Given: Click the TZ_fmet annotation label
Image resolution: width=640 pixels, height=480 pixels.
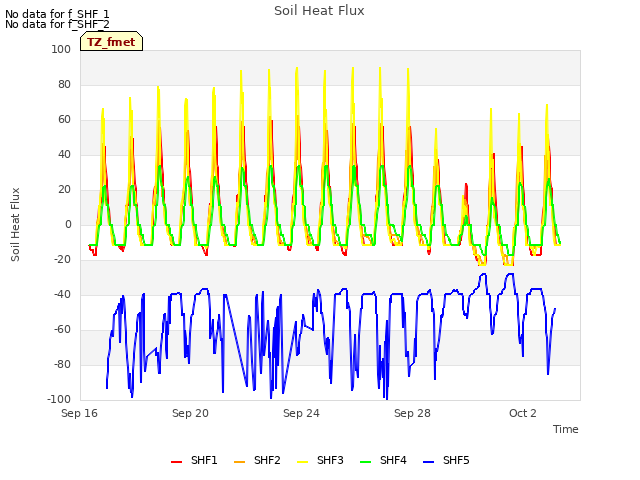Looking at the screenshot, I should [111, 42].
